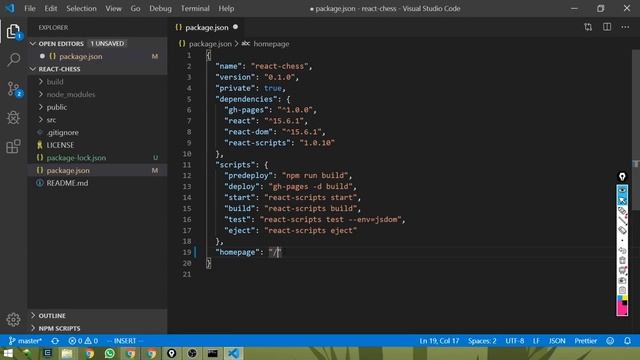Expand the node_modules folder
This screenshot has width=640, height=360.
tap(70, 94)
